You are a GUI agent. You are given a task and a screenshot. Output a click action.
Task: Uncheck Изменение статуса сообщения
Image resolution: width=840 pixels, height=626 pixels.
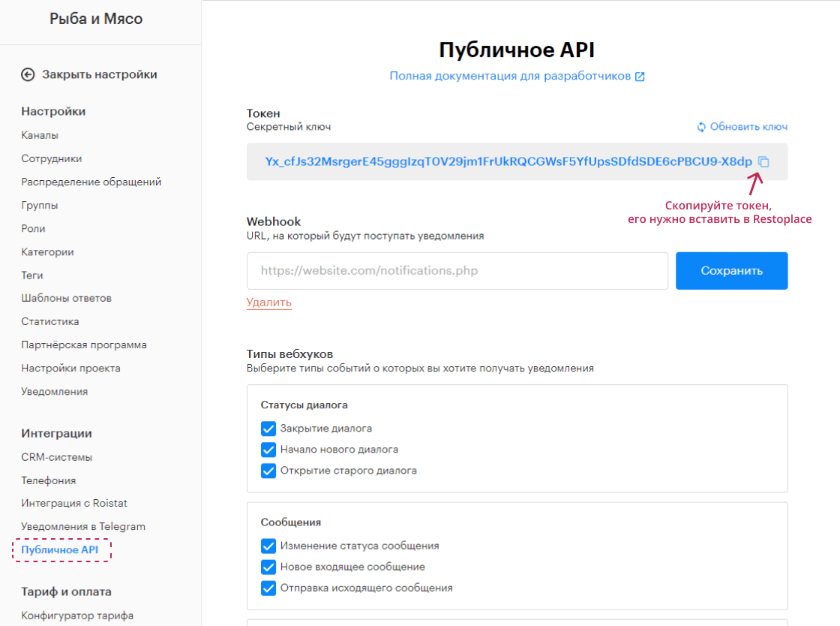click(268, 547)
